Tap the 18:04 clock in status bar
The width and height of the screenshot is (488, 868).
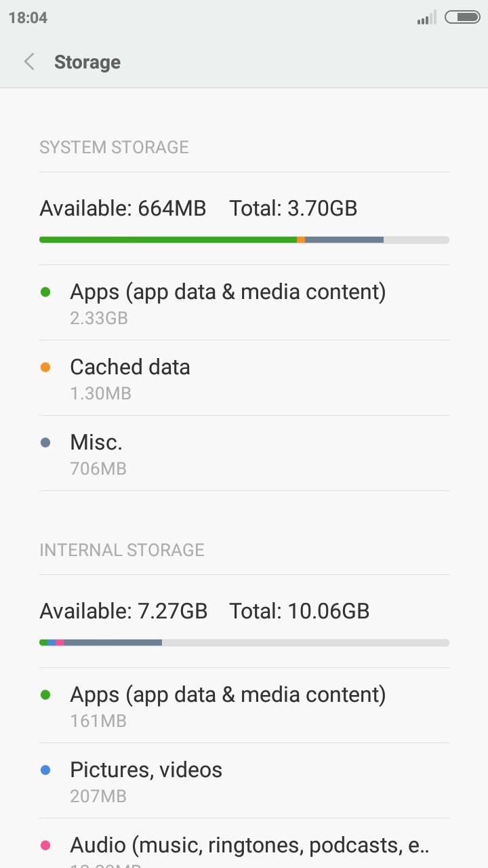pos(28,18)
